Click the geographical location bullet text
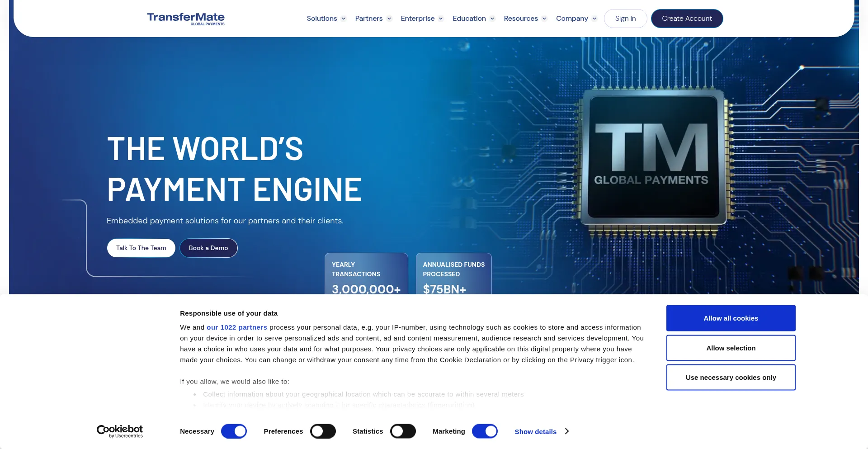This screenshot has height=449, width=868. click(363, 394)
